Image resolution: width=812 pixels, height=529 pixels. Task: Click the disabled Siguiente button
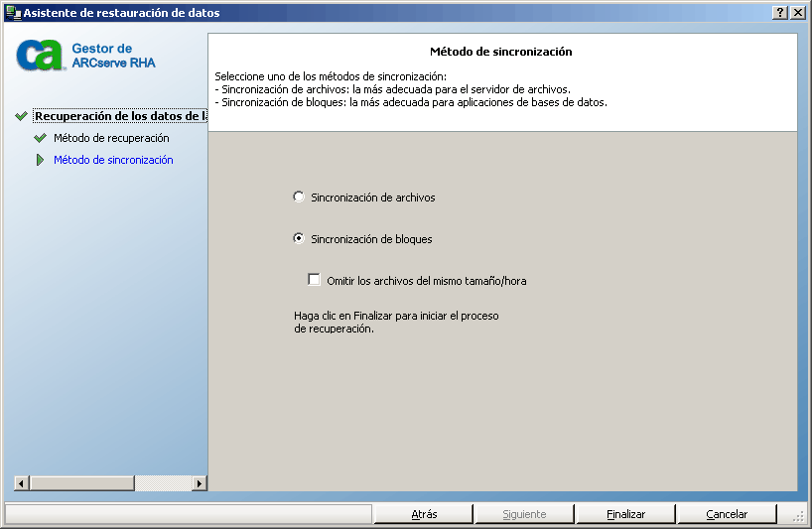coord(524,514)
